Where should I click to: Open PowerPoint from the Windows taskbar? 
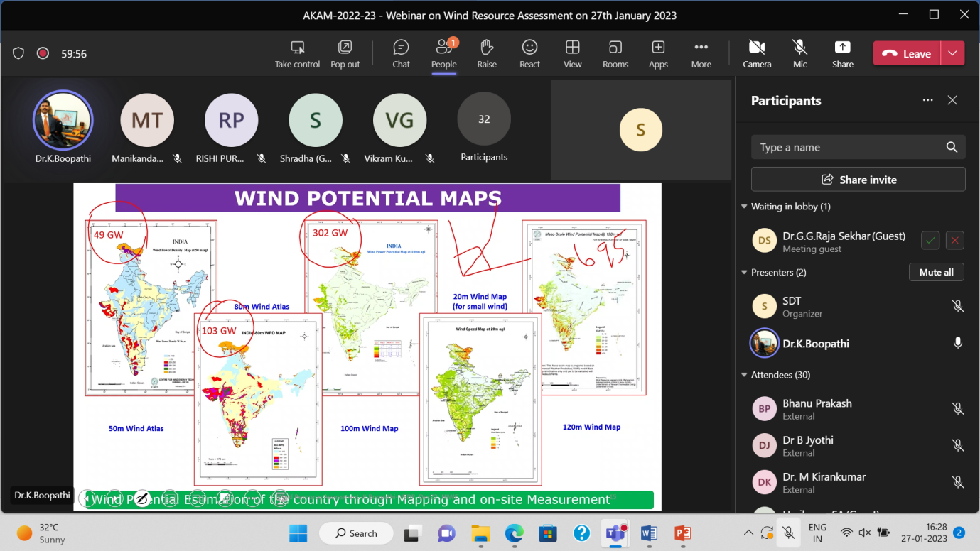(x=682, y=533)
